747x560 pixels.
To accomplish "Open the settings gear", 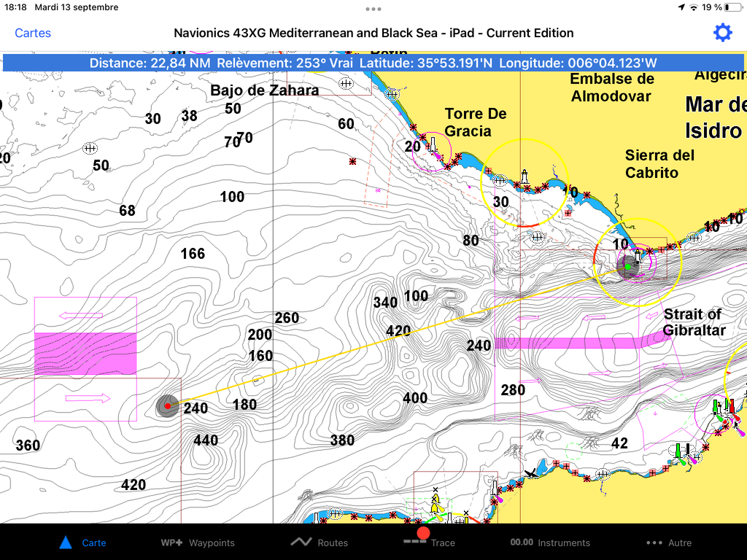I will click(x=722, y=33).
